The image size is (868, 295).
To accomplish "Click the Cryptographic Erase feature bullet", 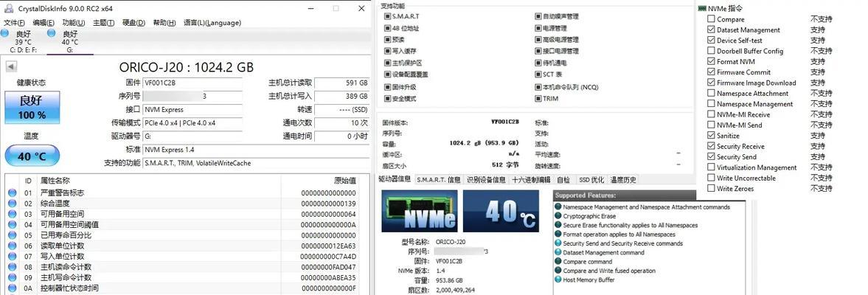I will [558, 216].
